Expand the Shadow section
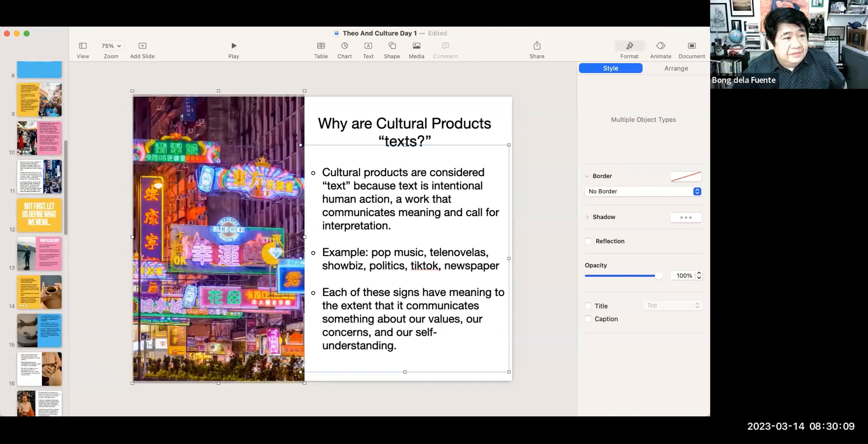Screen dimensions: 868x444 pos(587,217)
